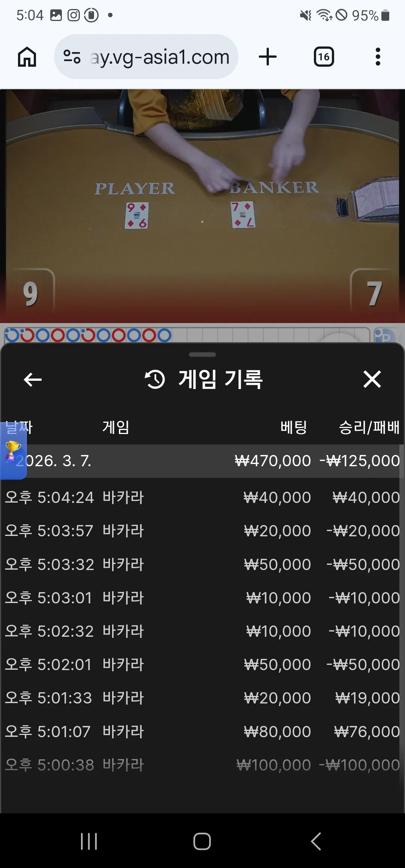This screenshot has width=405, height=868.
Task: Tap the browser home icon
Action: [27, 57]
